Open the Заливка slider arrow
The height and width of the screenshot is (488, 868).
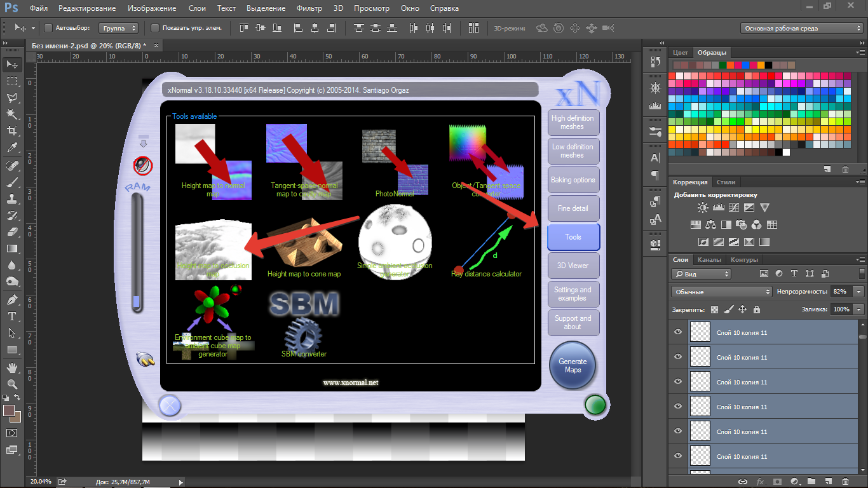(x=860, y=309)
